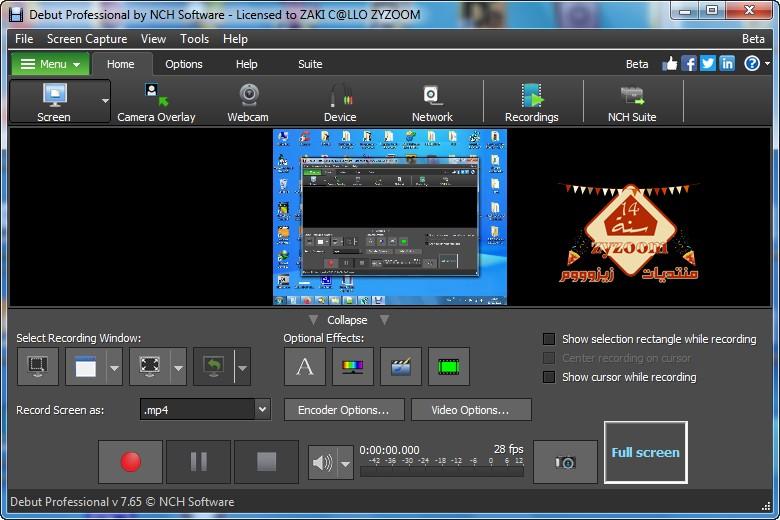This screenshot has width=780, height=520.
Task: Open the NCH Suite
Action: (632, 102)
